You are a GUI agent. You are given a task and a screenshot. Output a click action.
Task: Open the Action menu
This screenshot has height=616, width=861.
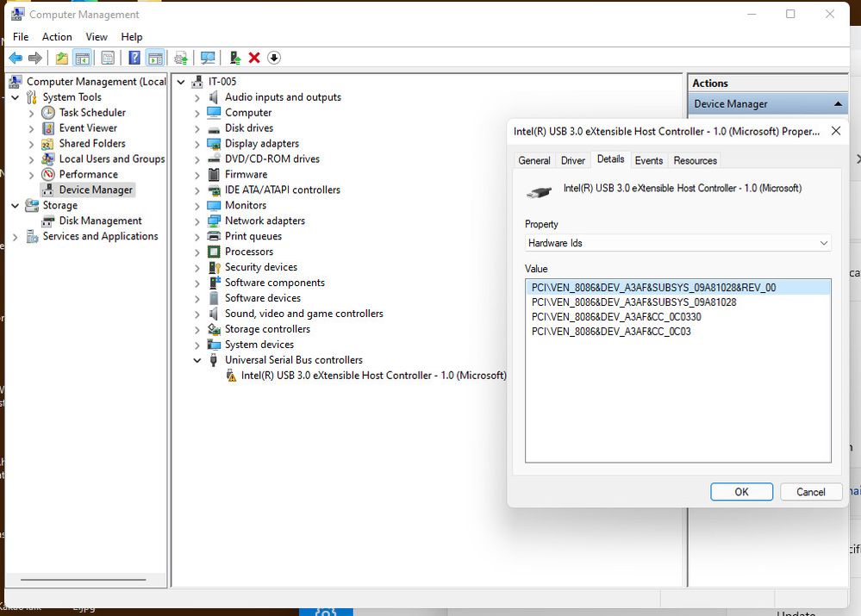[x=57, y=37]
